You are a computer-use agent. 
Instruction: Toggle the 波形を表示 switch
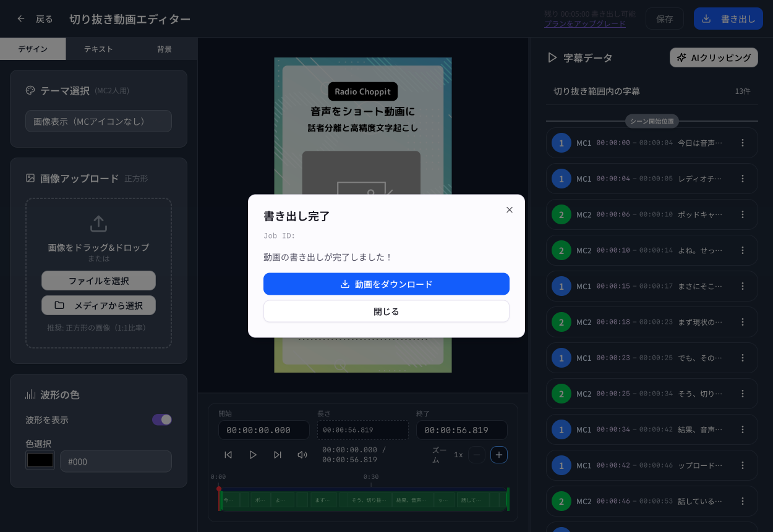pyautogui.click(x=162, y=420)
